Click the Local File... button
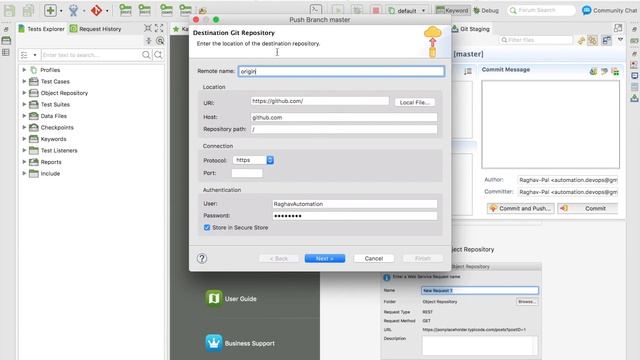This screenshot has height=360, width=640. click(x=415, y=102)
